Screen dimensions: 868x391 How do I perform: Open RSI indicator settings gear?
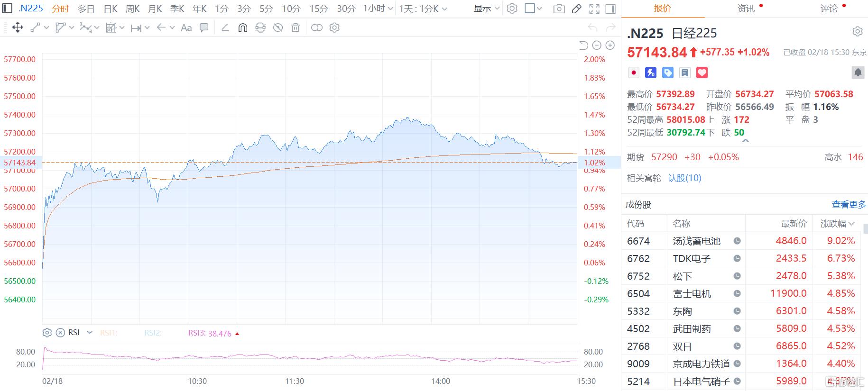pos(47,333)
